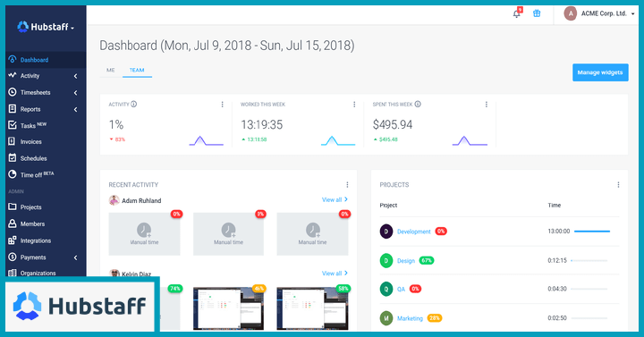Click the Projects folder icon
Screen dimensions: 644x337
click(x=13, y=206)
